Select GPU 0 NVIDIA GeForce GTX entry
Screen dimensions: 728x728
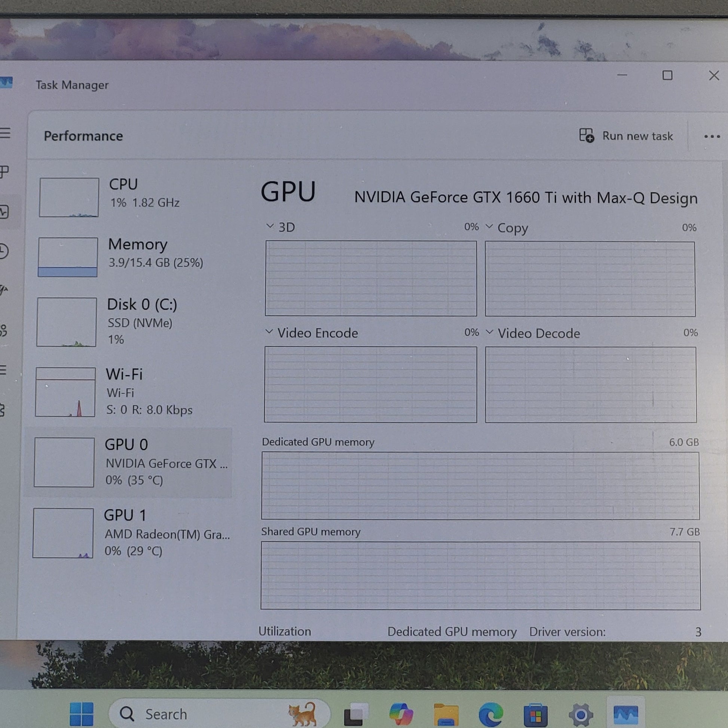pos(128,462)
